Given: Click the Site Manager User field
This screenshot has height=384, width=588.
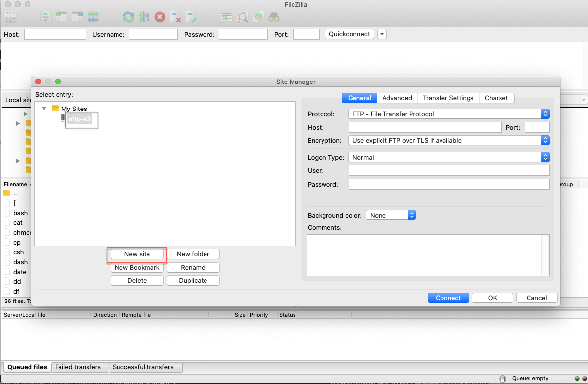Looking at the screenshot, I should [x=449, y=170].
